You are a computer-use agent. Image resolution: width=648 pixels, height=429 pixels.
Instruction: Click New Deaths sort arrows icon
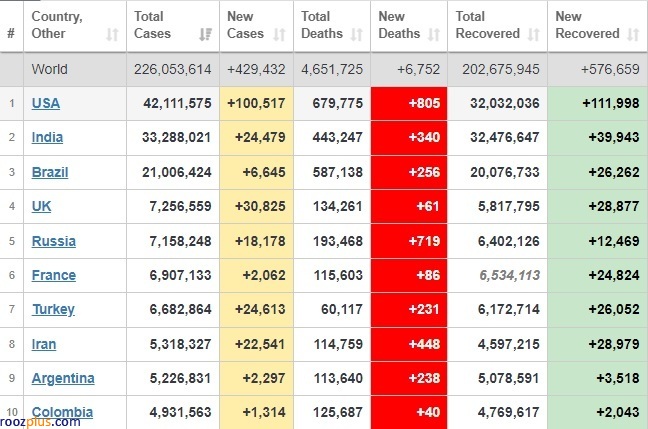click(434, 34)
